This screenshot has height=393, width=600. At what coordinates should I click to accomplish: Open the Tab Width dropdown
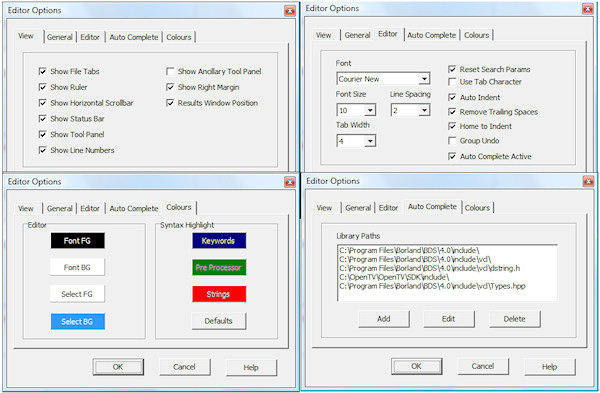[370, 141]
